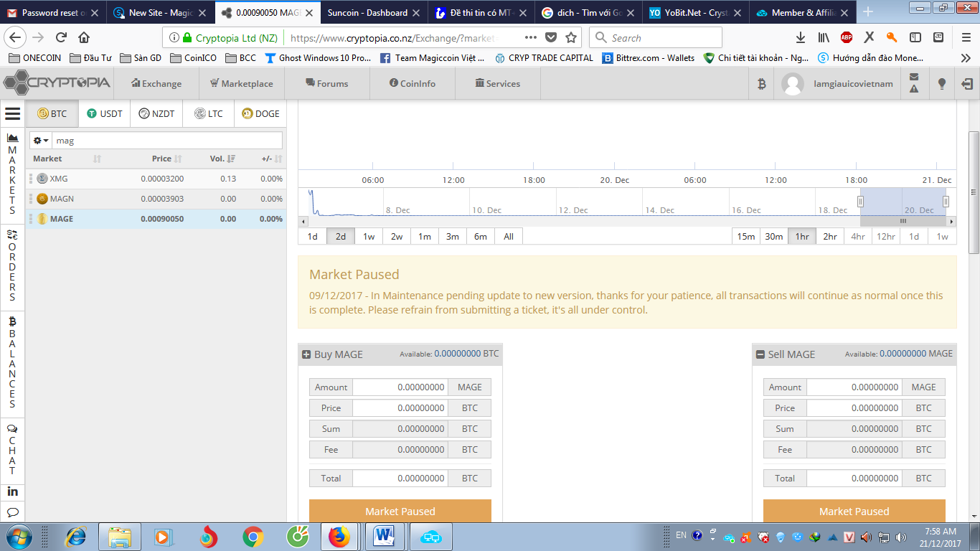Viewport: 980px width, 551px height.
Task: Click the user avatar icon beside lamgiauicovietnam
Action: 793,84
